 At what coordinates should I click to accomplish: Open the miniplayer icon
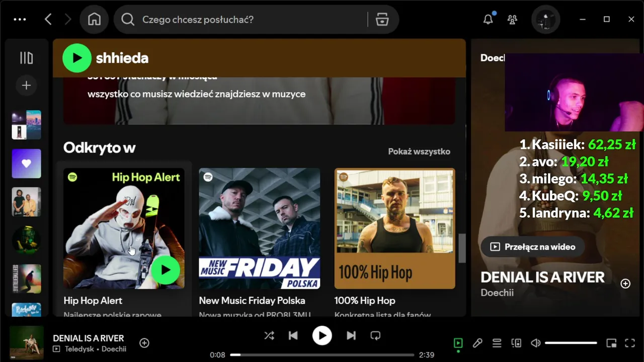pyautogui.click(x=611, y=343)
